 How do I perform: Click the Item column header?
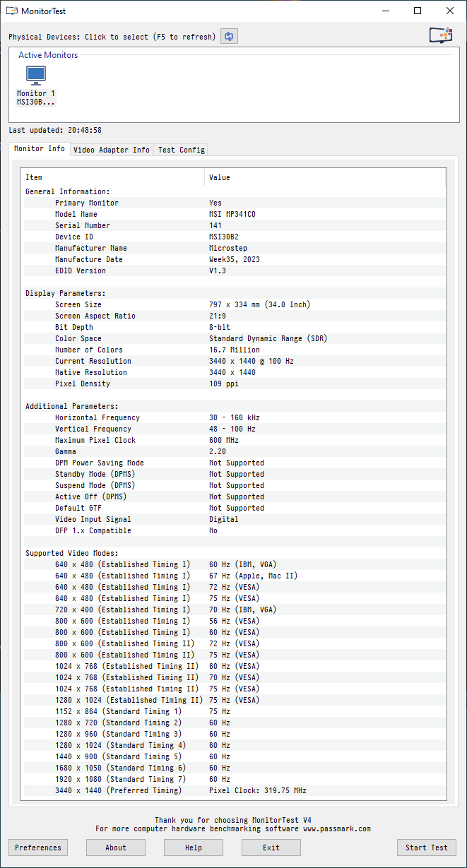[112, 177]
